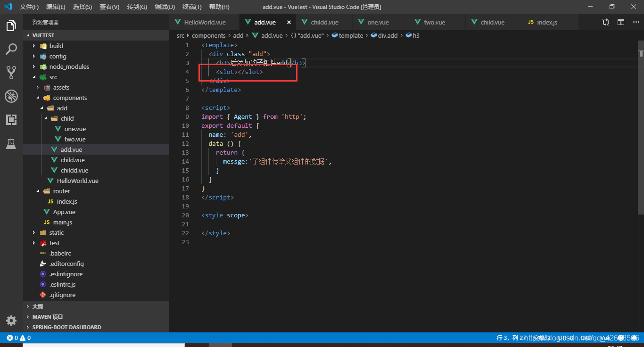The width and height of the screenshot is (644, 347).
Task: Expand the MAVEN 项目 panel
Action: point(96,317)
